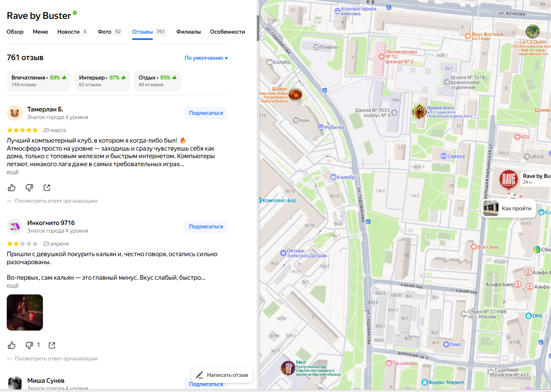This screenshot has height=392, width=551.
Task: Select the Уом map point icon
Action: pyautogui.click(x=296, y=120)
